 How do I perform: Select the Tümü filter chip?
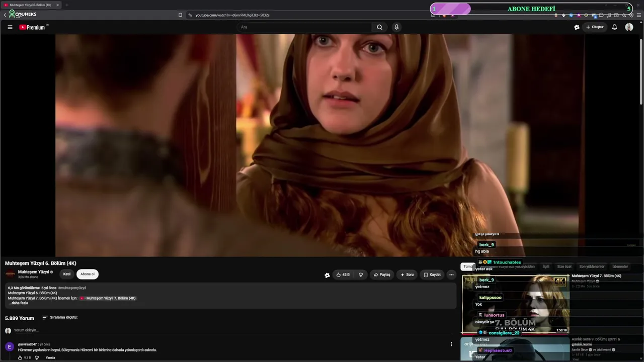[468, 266]
